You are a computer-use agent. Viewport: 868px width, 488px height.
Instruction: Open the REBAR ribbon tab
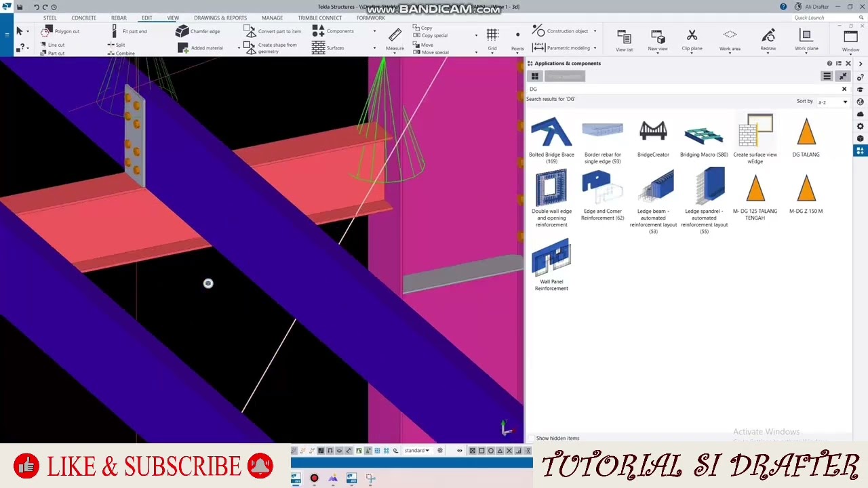pos(119,18)
